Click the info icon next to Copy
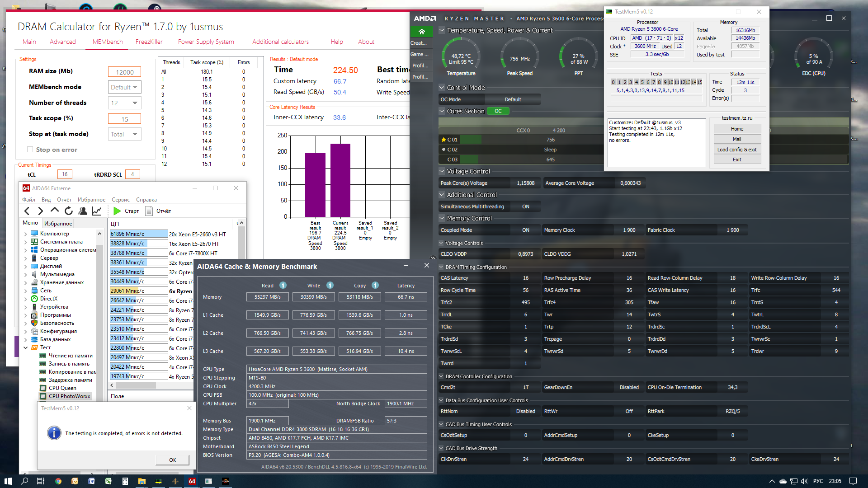Screen dimensions: 868x488 (x=375, y=285)
